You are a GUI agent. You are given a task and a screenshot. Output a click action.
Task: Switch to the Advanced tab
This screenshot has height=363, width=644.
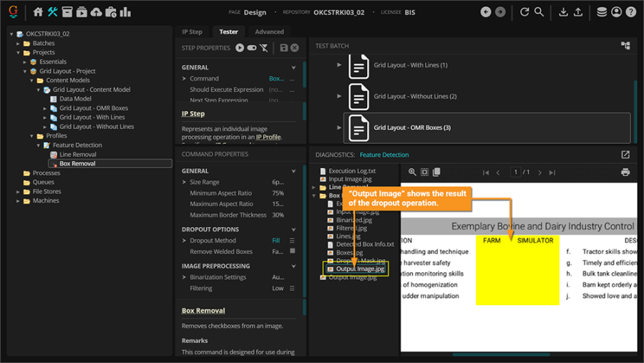coord(269,32)
